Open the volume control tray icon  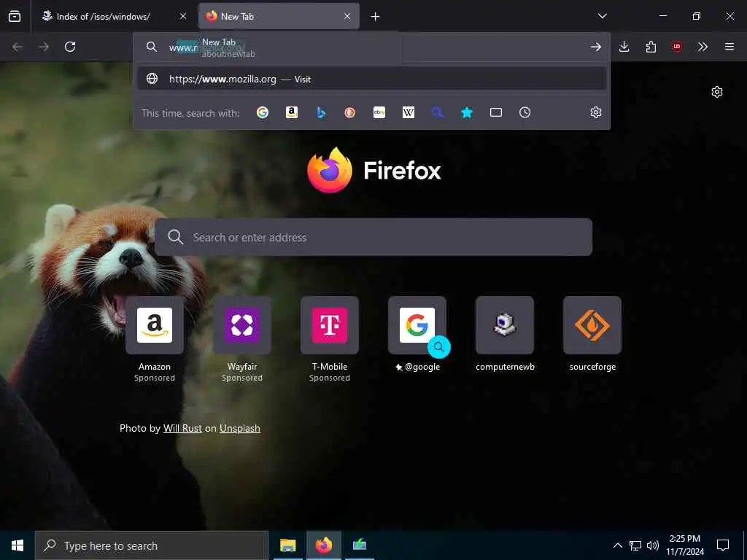pyautogui.click(x=653, y=545)
